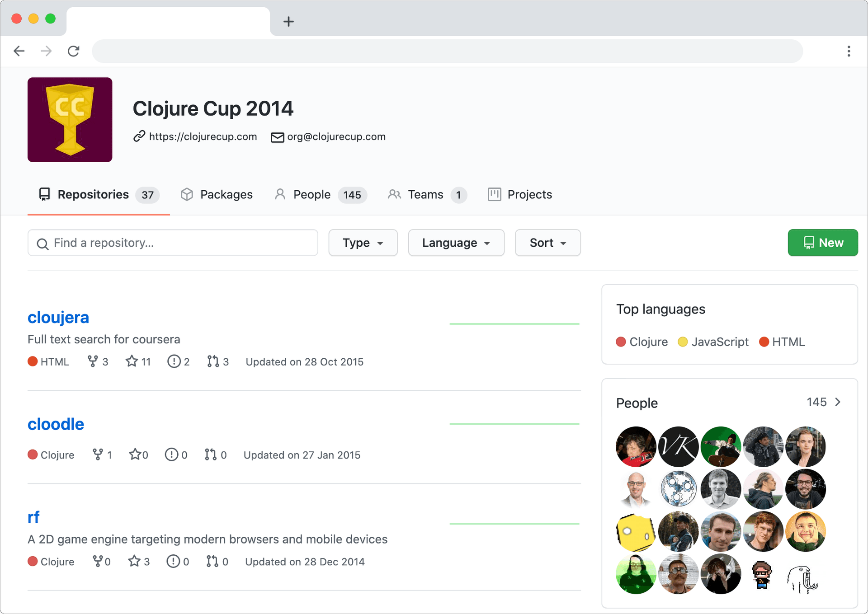Viewport: 868px width, 614px height.
Task: Expand the Type filter dropdown
Action: pyautogui.click(x=363, y=243)
